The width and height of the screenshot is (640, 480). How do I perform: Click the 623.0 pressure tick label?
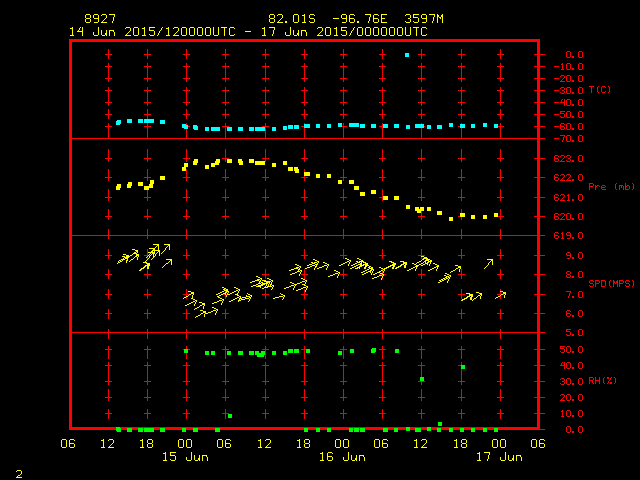569,158
